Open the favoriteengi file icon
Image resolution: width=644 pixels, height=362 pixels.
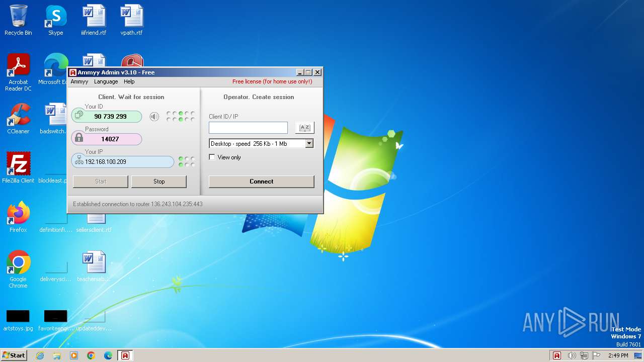click(56, 321)
